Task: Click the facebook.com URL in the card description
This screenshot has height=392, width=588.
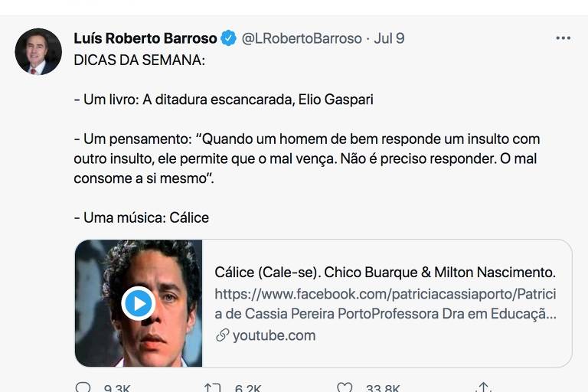Action: [x=384, y=294]
